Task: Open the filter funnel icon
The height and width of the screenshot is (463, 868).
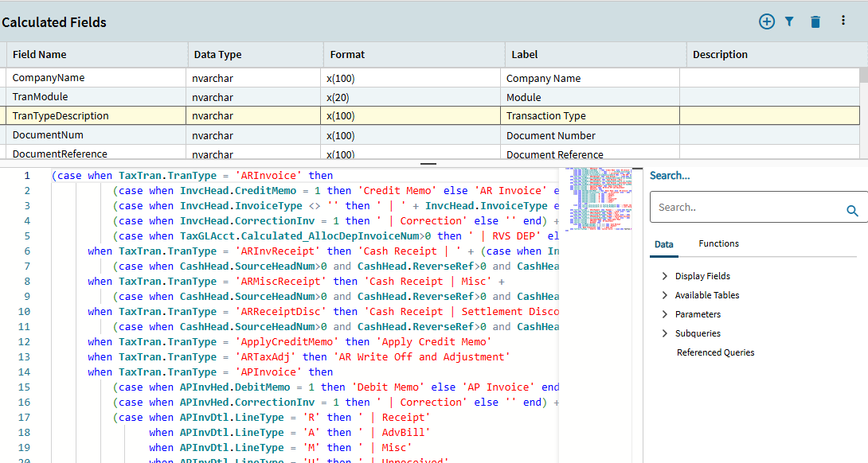Action: (789, 21)
